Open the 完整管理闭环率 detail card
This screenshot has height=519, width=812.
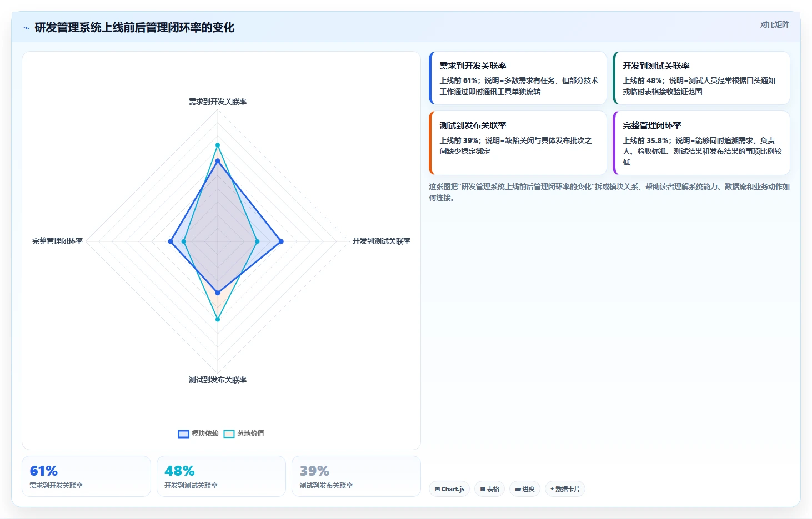tap(701, 143)
